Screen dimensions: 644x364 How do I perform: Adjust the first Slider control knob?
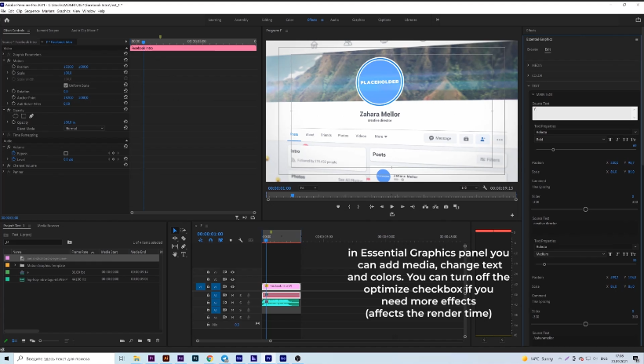pyautogui.click(x=586, y=209)
